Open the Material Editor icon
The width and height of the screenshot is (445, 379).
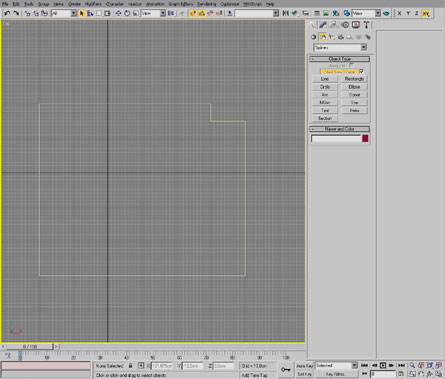point(336,13)
